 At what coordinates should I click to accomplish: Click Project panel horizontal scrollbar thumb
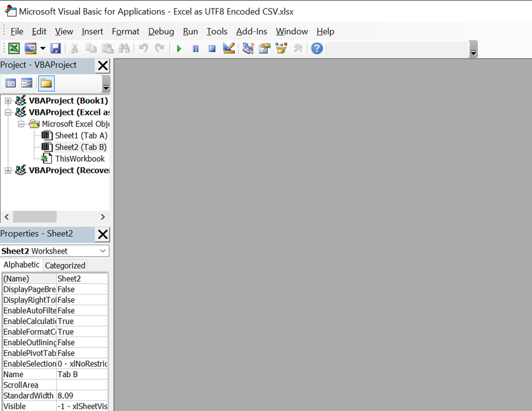point(35,217)
